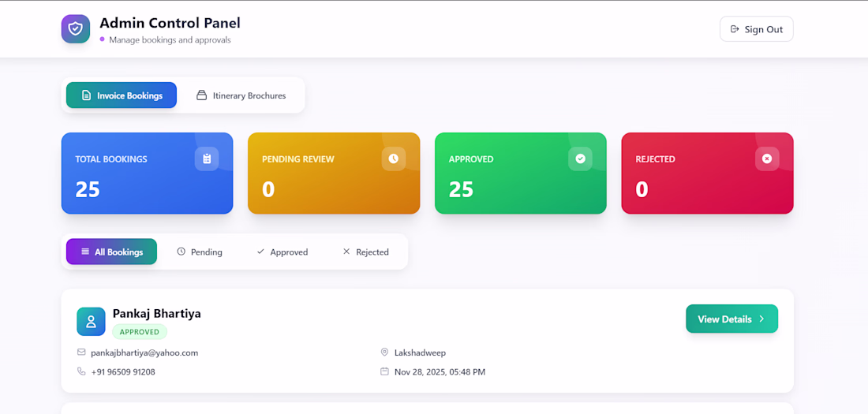Click the Pending Review clock icon
868x414 pixels.
click(394, 159)
